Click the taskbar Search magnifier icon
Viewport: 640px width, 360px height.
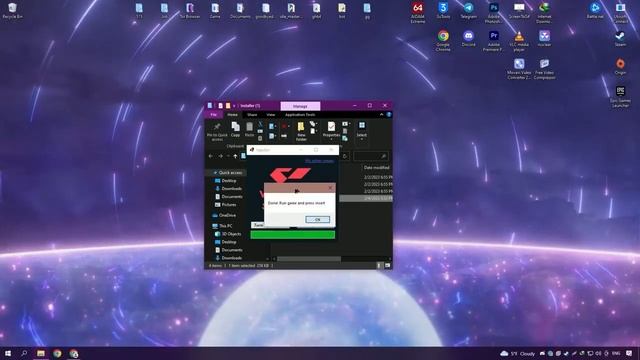tap(24, 353)
